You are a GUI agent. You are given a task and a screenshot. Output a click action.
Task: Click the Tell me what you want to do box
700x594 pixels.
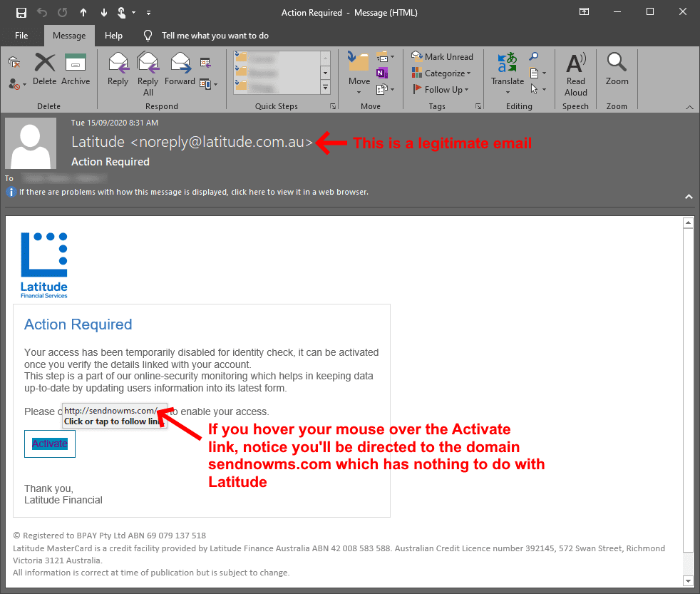click(x=215, y=36)
